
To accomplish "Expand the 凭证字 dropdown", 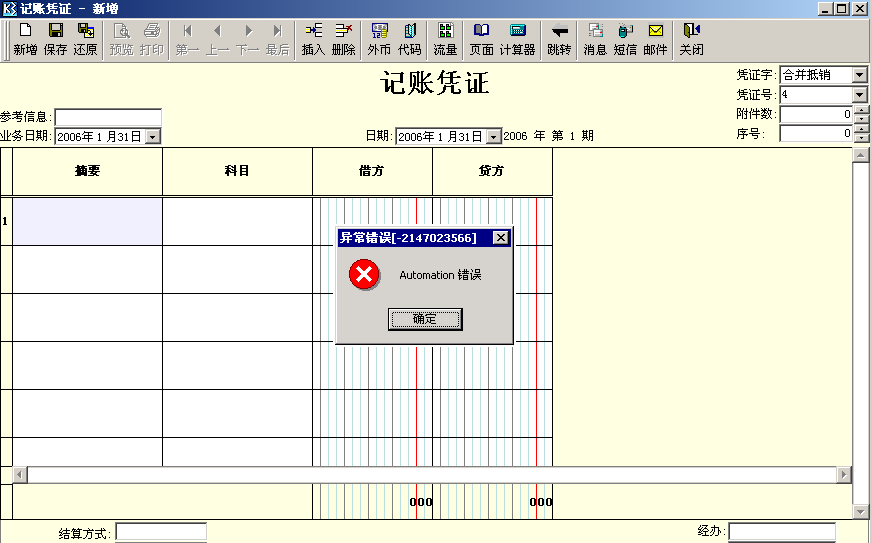I will tap(859, 75).
